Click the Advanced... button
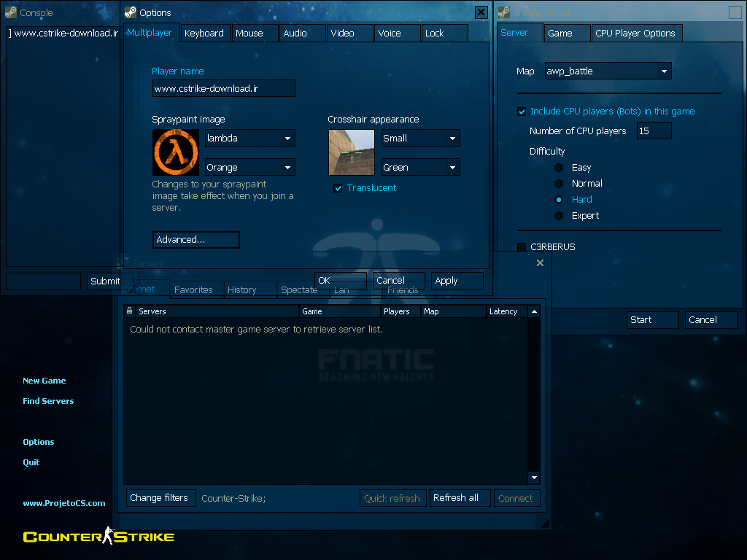This screenshot has height=560, width=747. 196,240
